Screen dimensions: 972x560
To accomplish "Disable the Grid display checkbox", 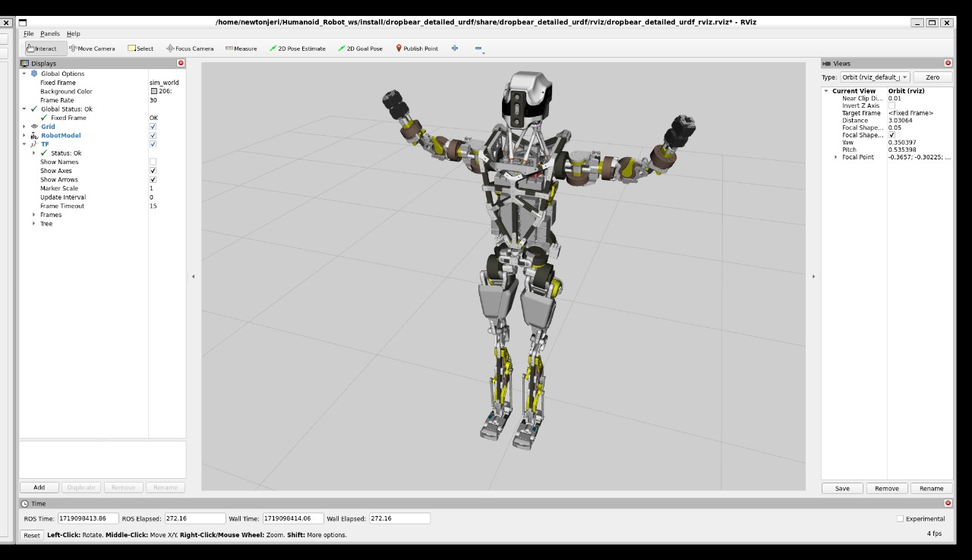I will coord(153,127).
